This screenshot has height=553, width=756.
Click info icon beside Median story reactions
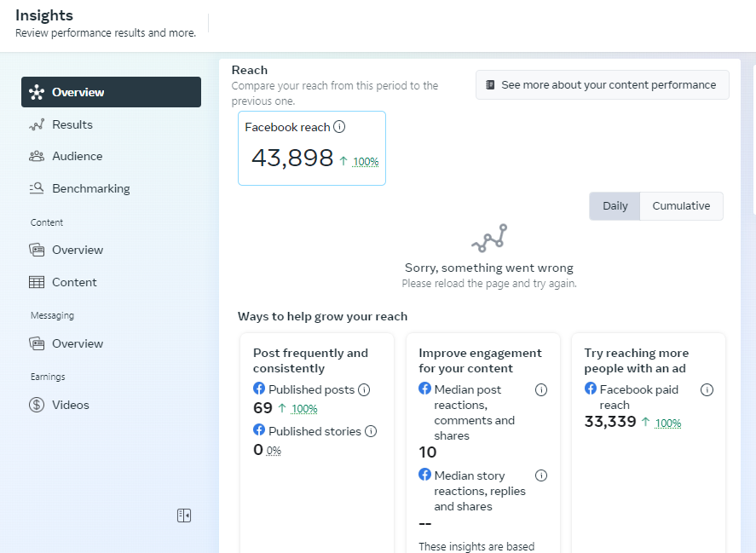point(541,475)
